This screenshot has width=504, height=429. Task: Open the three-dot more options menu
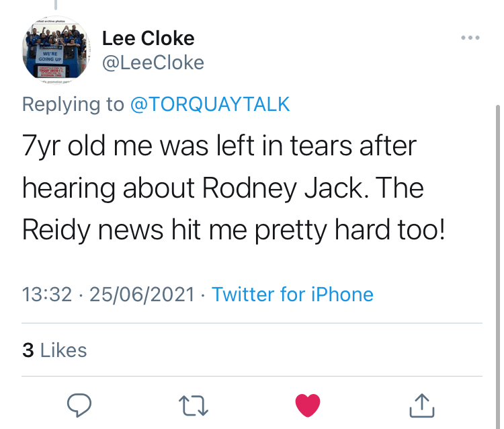470,38
